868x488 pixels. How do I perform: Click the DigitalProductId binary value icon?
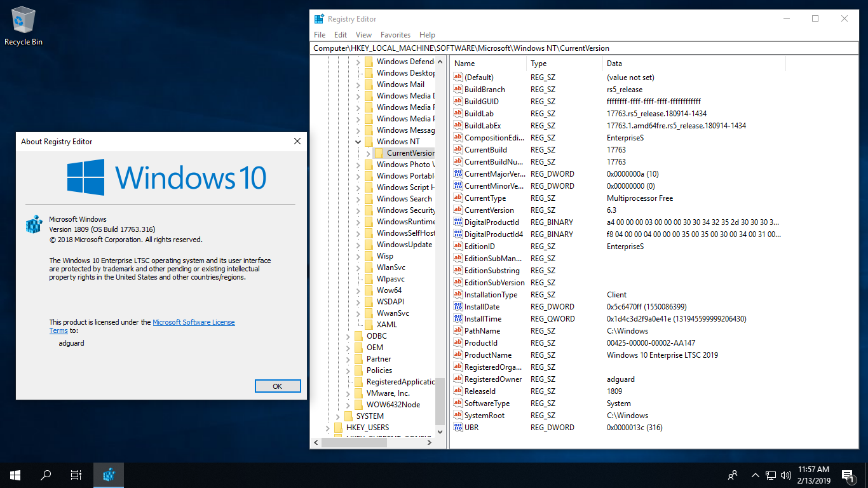pyautogui.click(x=458, y=222)
